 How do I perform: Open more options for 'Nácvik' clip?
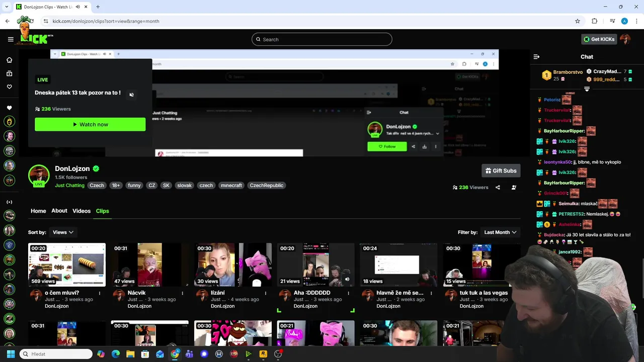coord(183,293)
